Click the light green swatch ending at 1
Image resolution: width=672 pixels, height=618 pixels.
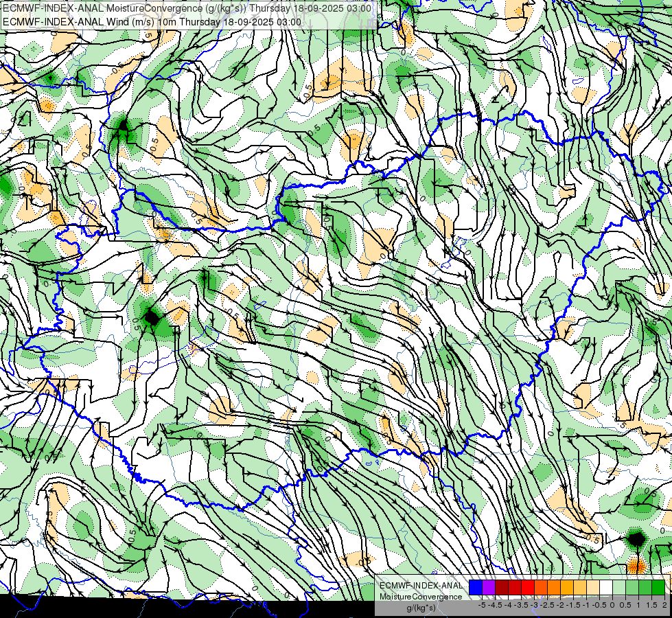[632, 587]
